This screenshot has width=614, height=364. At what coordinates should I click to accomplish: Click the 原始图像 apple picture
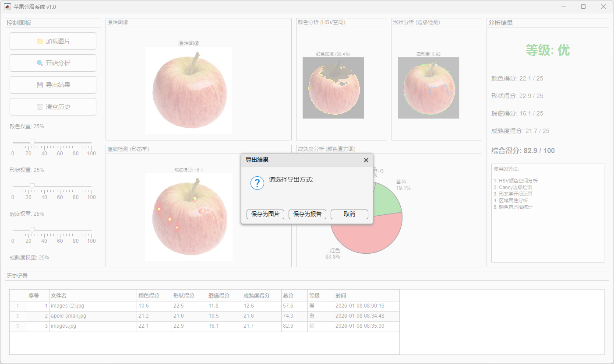click(x=189, y=91)
